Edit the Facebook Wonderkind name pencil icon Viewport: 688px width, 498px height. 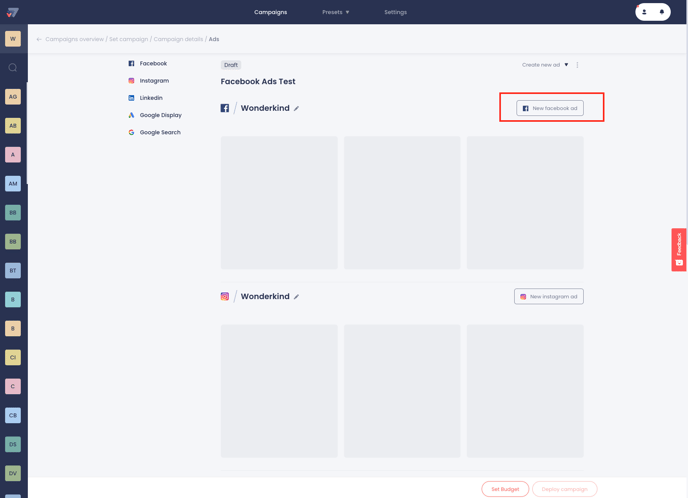[297, 108]
